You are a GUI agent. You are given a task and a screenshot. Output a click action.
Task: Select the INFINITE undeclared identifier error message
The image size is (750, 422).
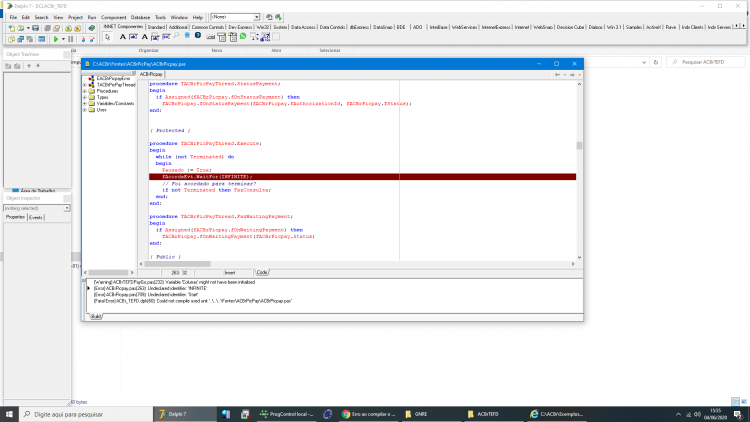pos(150,289)
